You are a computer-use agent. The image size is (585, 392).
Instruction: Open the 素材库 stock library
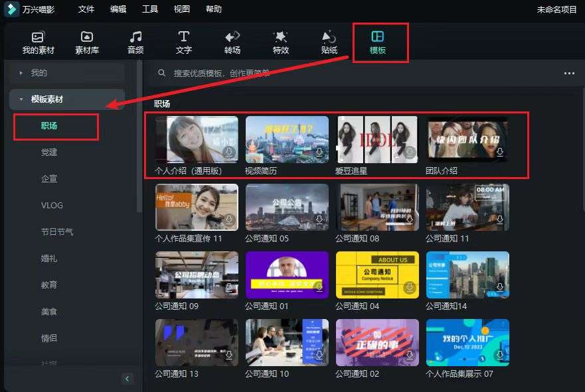click(x=87, y=42)
